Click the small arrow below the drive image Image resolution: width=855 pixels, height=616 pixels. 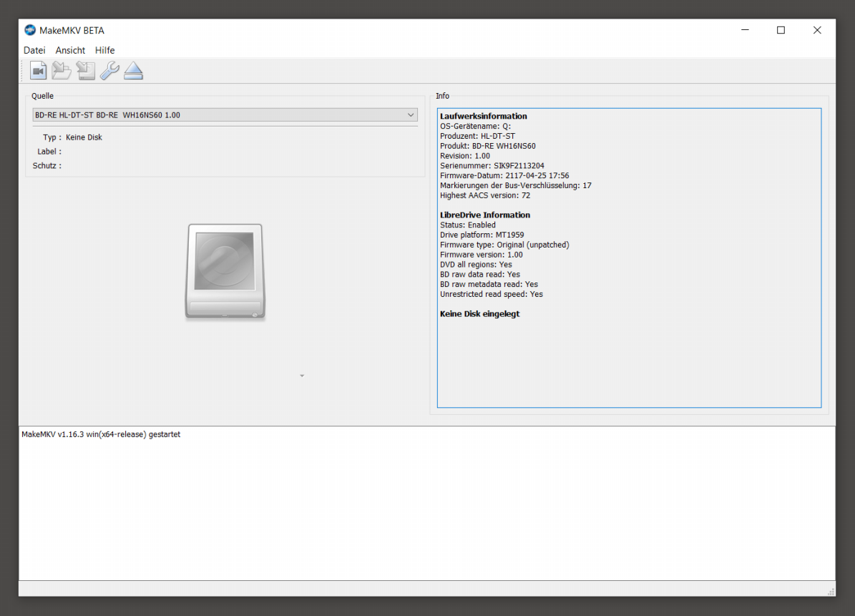coord(302,376)
